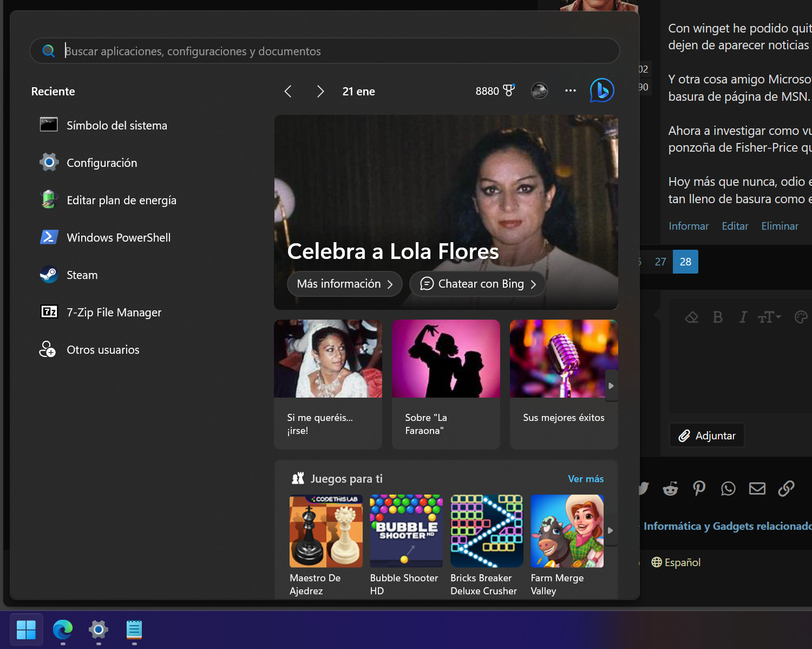Open Editar plan de energía
This screenshot has height=649, width=812.
coord(107,200)
